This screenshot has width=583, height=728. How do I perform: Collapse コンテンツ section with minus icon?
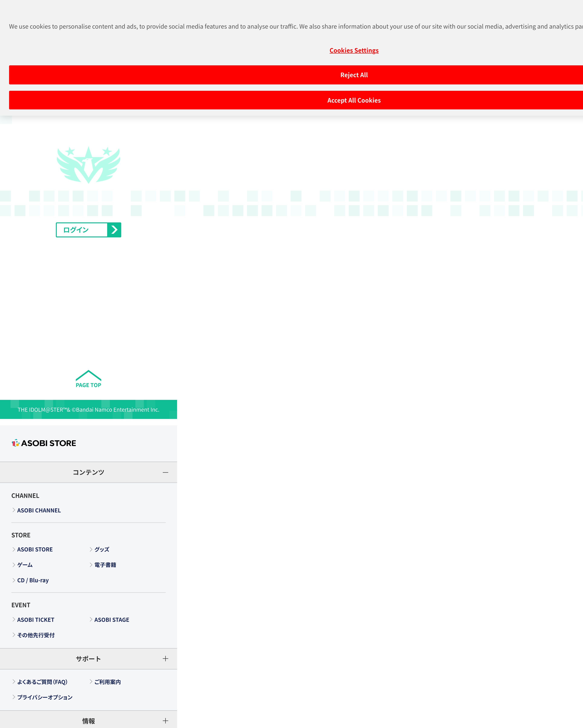(x=165, y=472)
